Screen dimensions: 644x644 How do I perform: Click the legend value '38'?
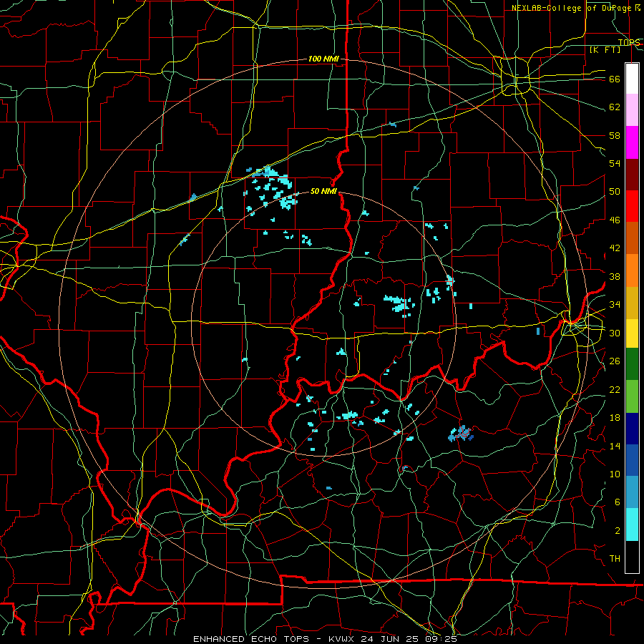pos(615,276)
